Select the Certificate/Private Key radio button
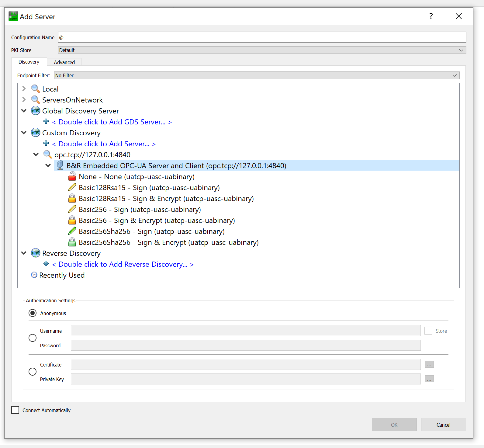The width and height of the screenshot is (484, 448). click(33, 372)
